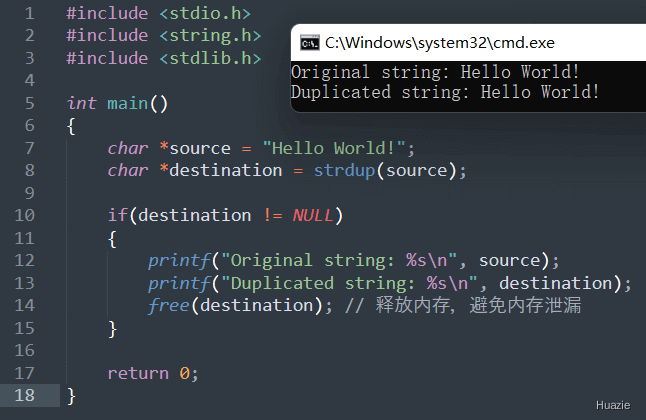Click the return keyword on line 17
The image size is (646, 420).
138,373
